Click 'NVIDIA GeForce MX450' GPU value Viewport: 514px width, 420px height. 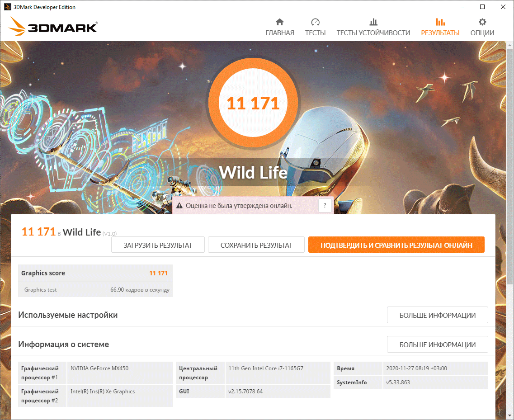point(99,368)
